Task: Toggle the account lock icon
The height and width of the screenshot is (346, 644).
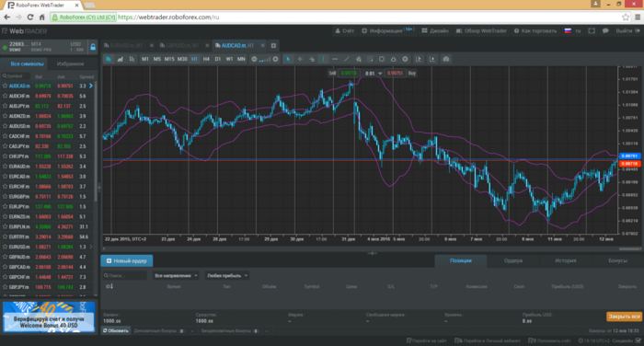Action: tap(93, 47)
